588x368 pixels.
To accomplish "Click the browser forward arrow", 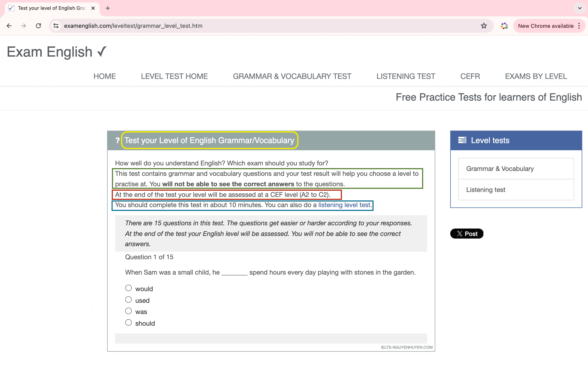I will pos(23,26).
